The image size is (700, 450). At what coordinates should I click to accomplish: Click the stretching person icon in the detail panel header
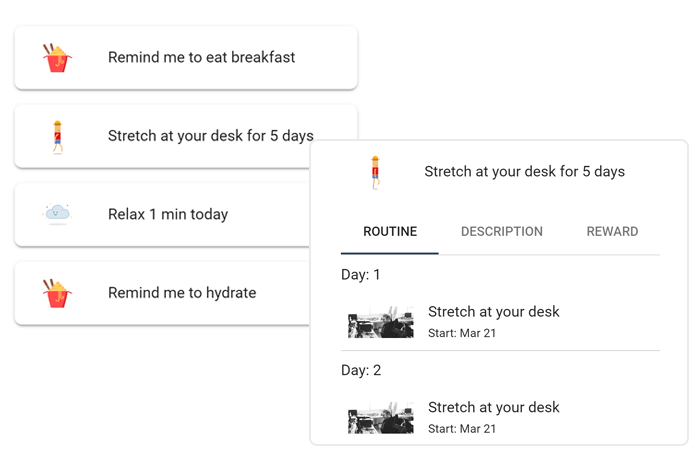tap(375, 173)
